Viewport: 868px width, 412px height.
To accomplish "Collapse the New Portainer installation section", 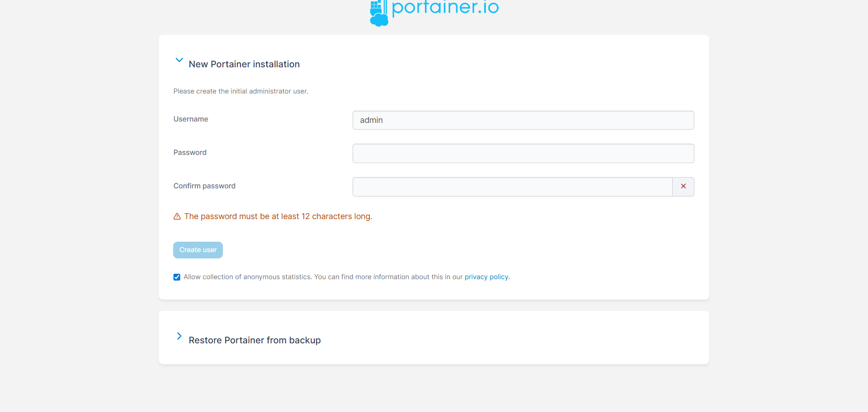I will [x=179, y=60].
